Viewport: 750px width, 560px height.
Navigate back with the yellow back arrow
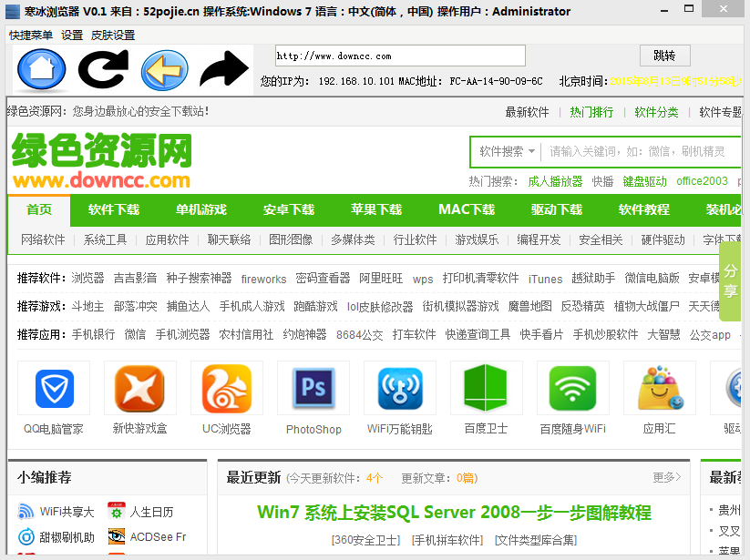point(164,69)
